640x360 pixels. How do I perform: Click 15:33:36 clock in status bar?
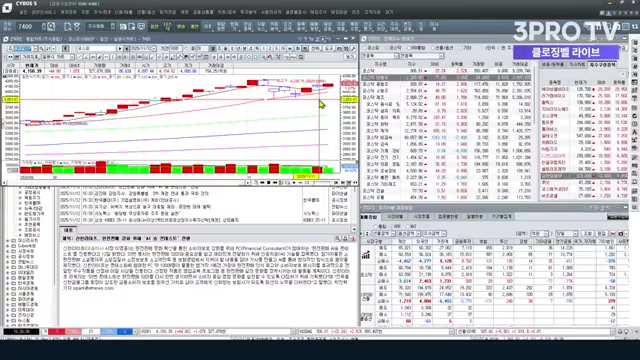tap(21, 332)
